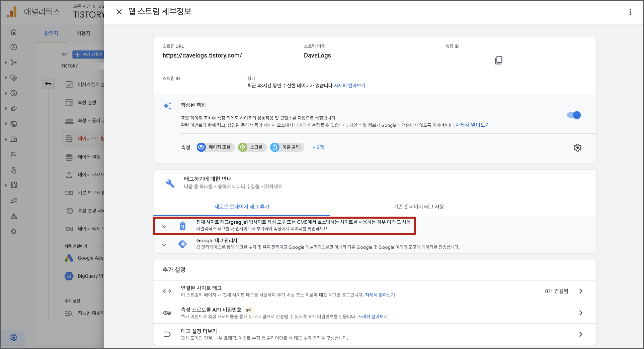The height and width of the screenshot is (349, 644).
Task: Open the flag conversions icon in sidebar
Action: (14, 155)
